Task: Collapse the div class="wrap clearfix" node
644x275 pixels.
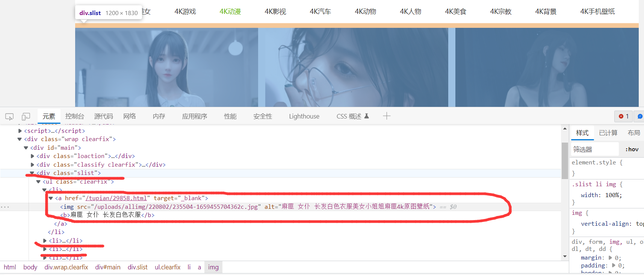Action: coord(20,139)
